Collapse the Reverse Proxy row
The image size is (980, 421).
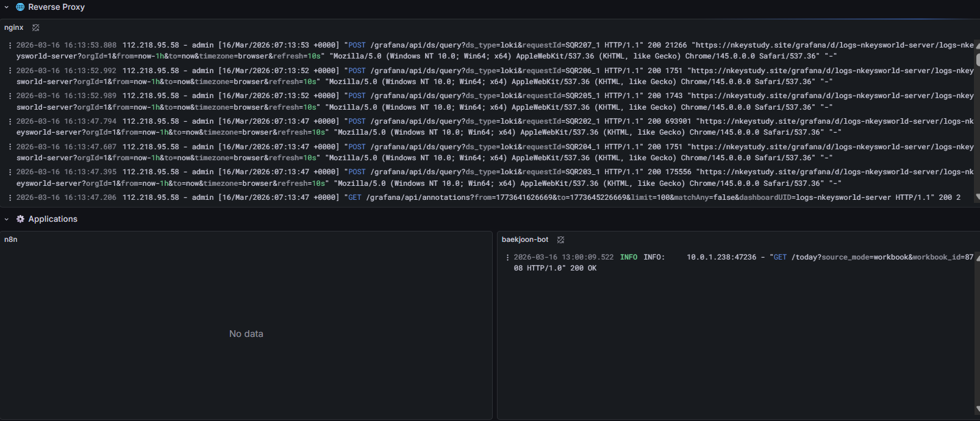(7, 7)
